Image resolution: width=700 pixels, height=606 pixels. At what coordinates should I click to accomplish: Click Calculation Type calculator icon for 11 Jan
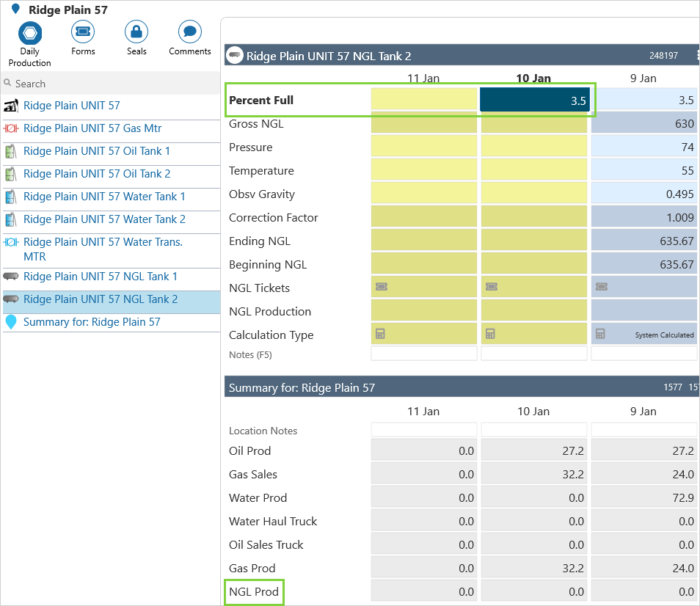click(x=381, y=335)
